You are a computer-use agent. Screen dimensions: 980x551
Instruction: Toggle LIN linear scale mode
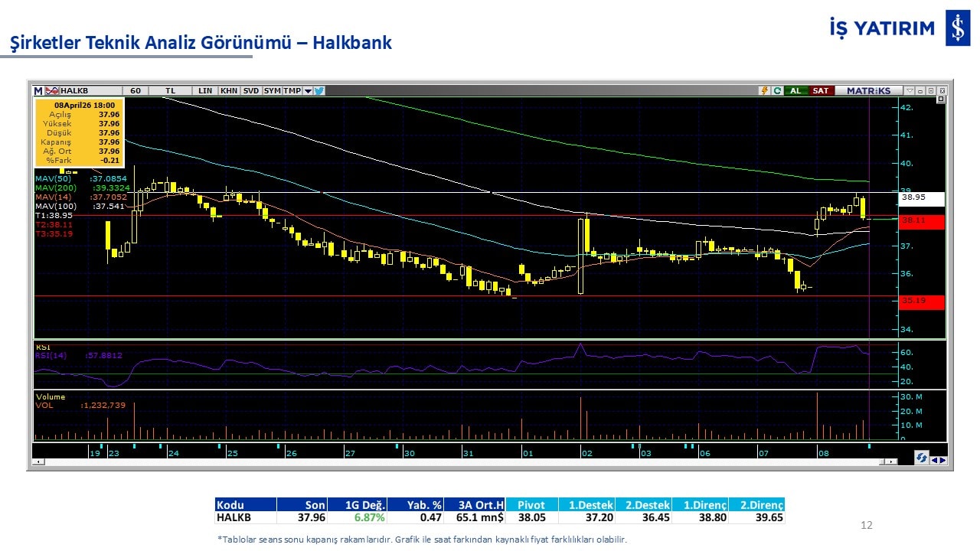click(204, 90)
